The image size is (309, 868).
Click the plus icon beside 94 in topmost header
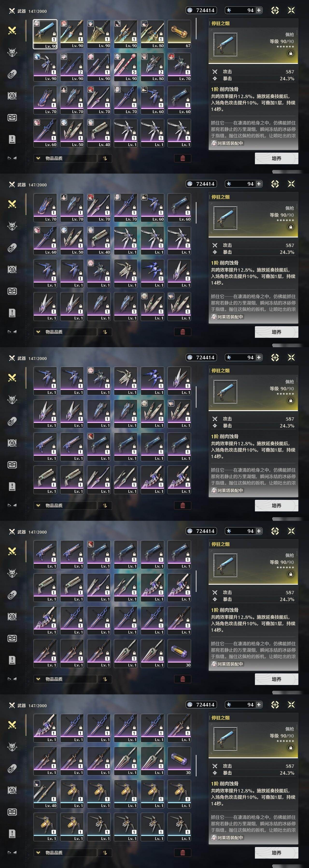point(259,10)
